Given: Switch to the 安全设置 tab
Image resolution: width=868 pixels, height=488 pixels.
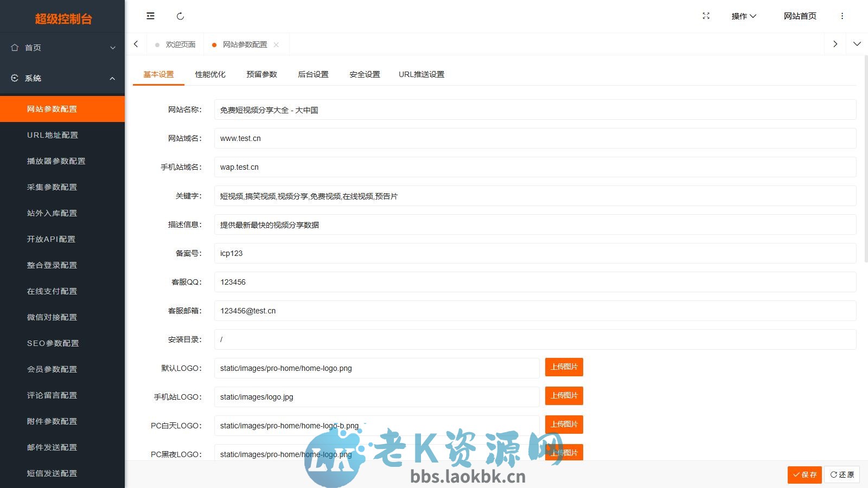Looking at the screenshot, I should (x=364, y=74).
